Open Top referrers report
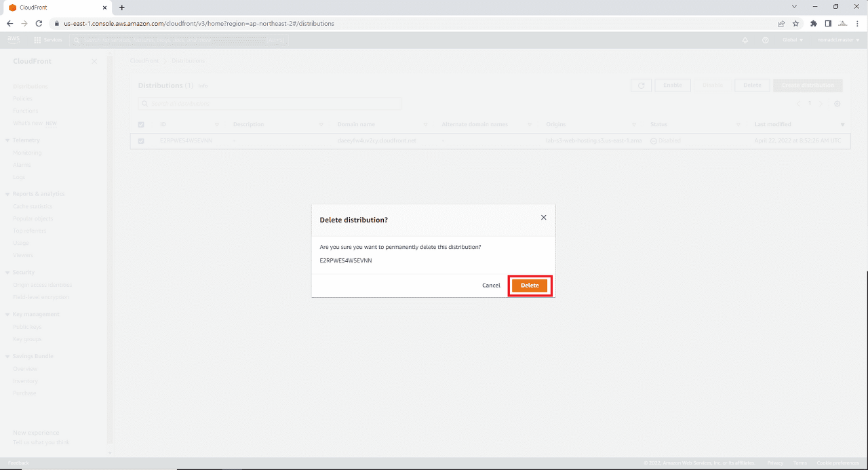 (x=30, y=231)
